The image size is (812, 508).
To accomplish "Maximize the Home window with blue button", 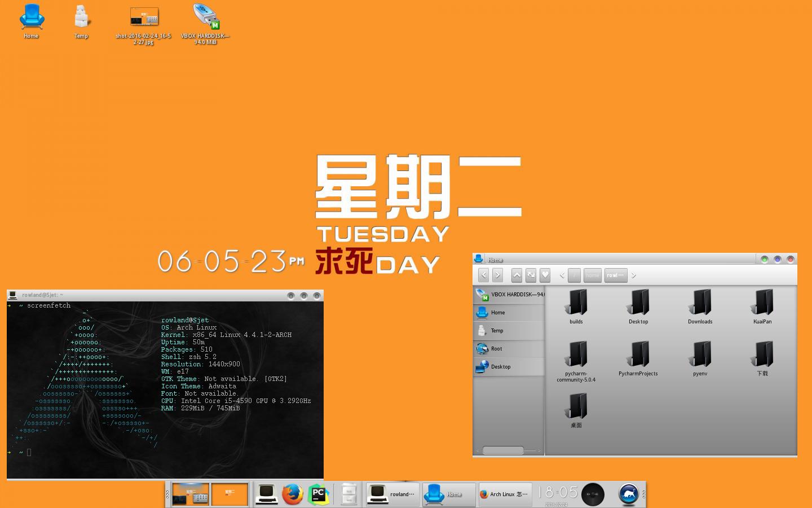I will coord(778,260).
